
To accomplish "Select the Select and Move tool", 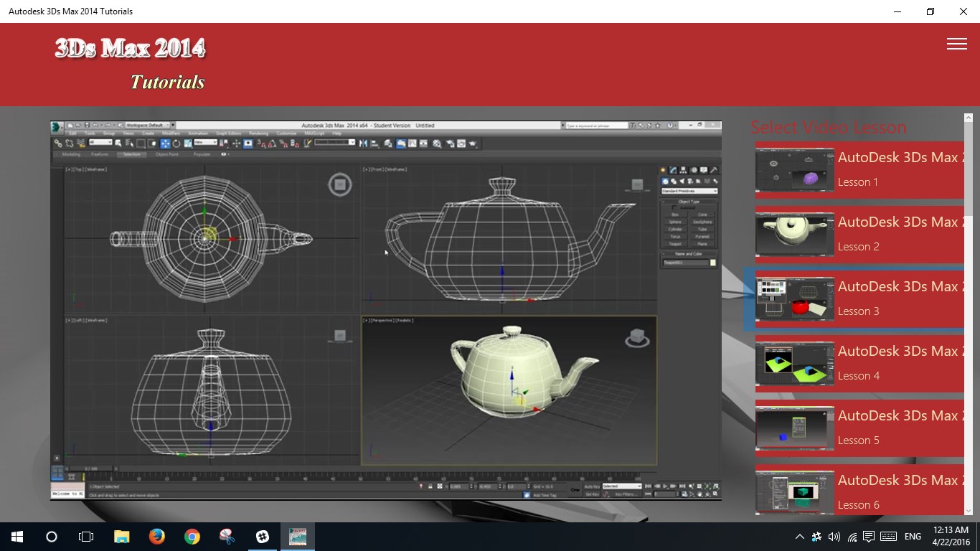I will click(x=165, y=143).
